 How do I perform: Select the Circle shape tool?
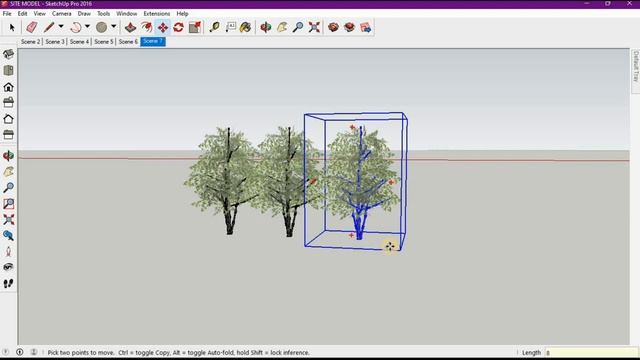[x=101, y=27]
